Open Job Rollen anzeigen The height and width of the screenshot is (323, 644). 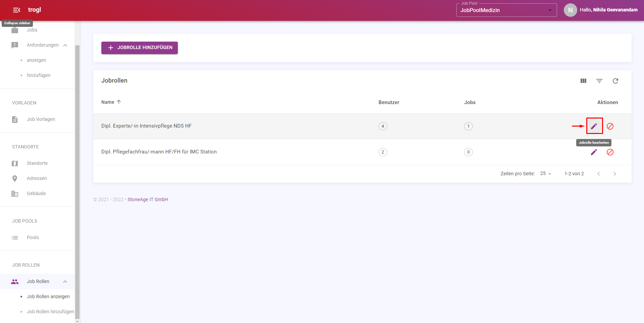pos(48,296)
